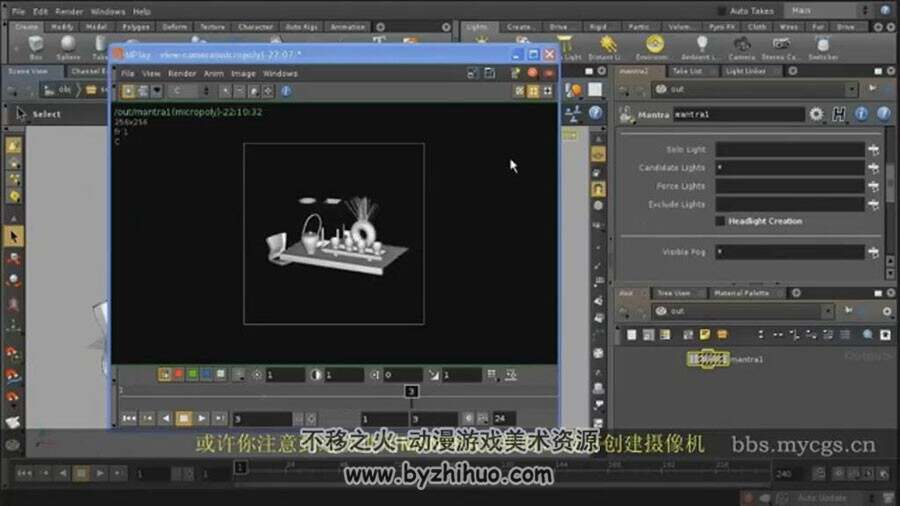The image size is (900, 506).
Task: Add a Switcher from the shelf
Action: pos(823,47)
